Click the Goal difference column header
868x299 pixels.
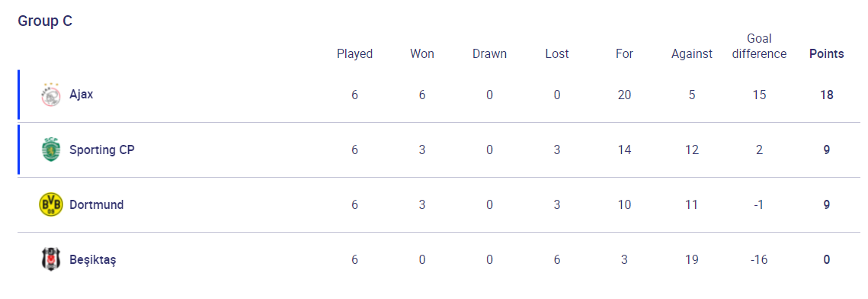coord(760,47)
